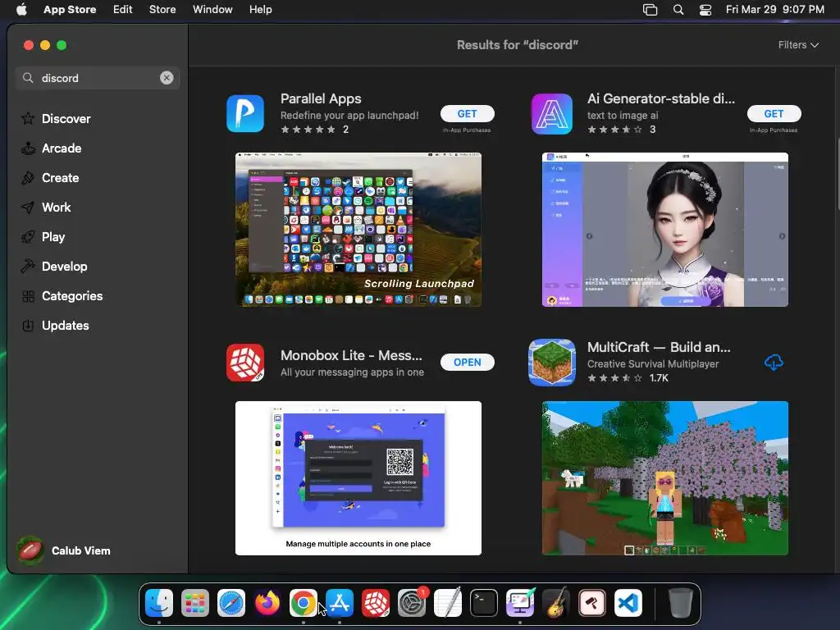The image size is (840, 630).
Task: Get the Parallel Apps app
Action: (x=467, y=113)
